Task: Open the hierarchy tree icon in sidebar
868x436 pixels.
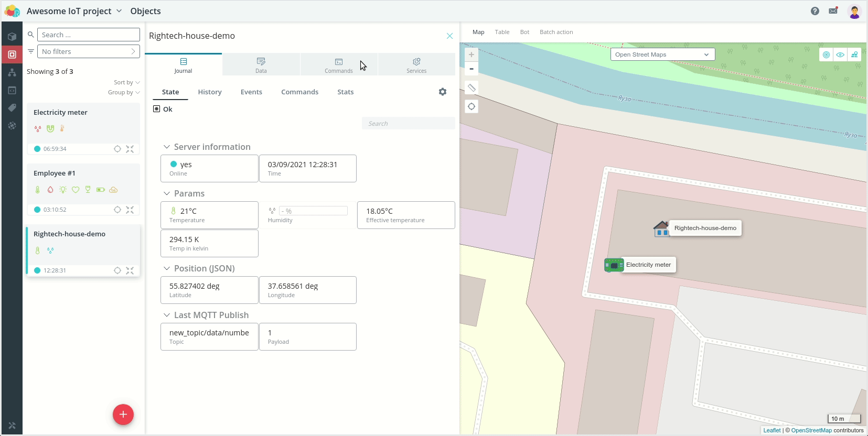Action: click(12, 72)
